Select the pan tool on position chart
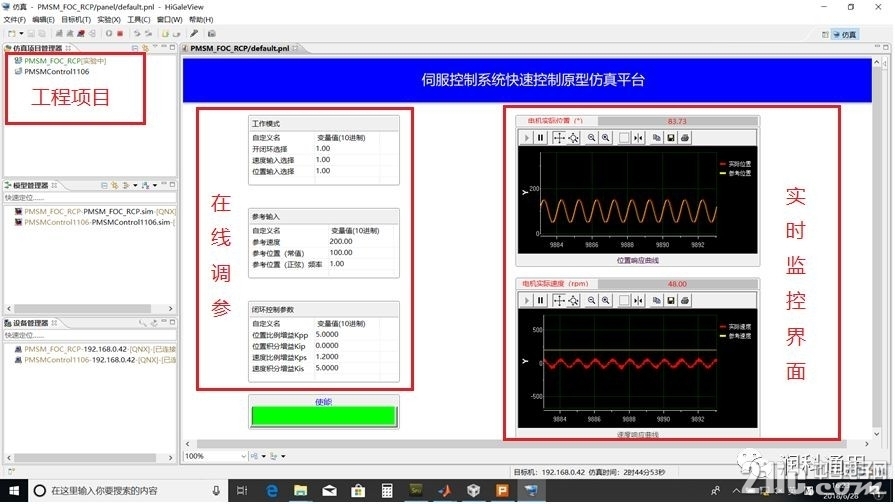The image size is (895, 504). tap(559, 138)
